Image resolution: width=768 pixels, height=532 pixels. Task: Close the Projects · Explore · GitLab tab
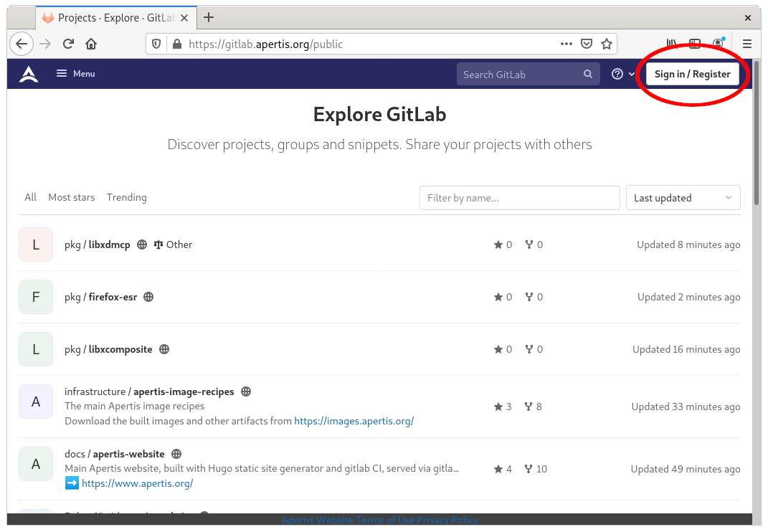[x=184, y=18]
